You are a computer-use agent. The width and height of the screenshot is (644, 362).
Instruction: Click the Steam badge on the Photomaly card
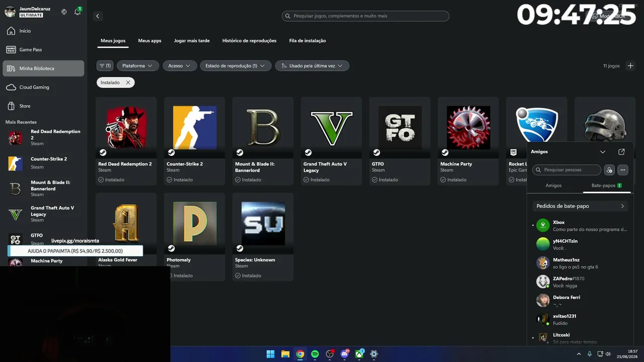tap(172, 248)
